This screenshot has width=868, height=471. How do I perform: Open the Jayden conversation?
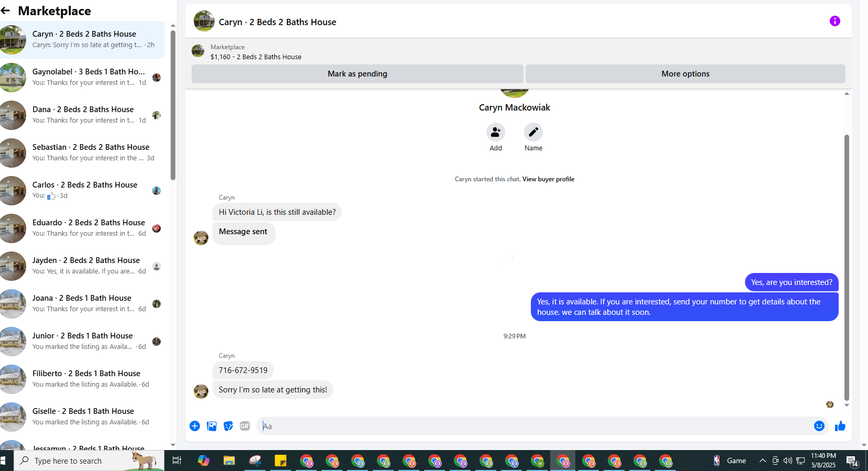pos(82,266)
